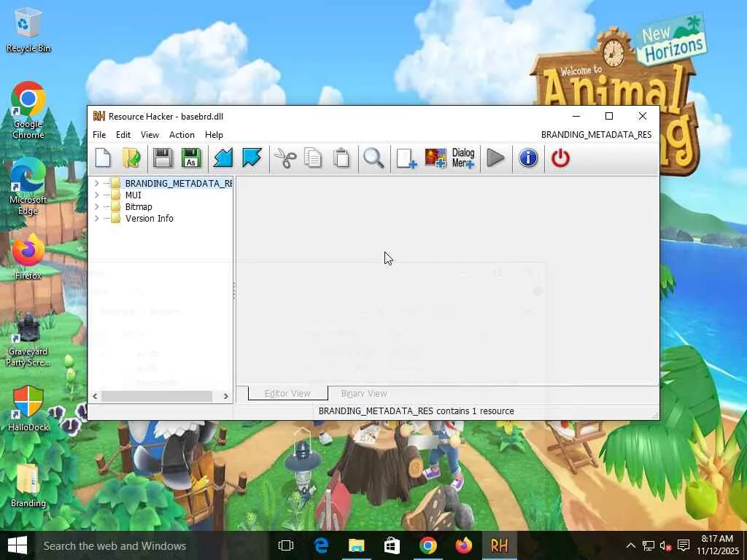Expand the Bitmap tree node
Viewport: 747px width, 560px height.
click(97, 206)
